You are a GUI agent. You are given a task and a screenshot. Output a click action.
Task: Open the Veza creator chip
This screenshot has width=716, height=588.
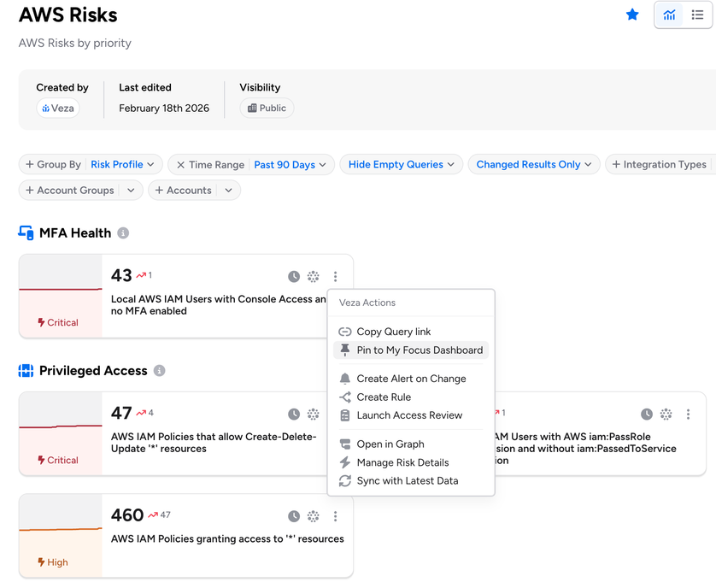coord(58,109)
